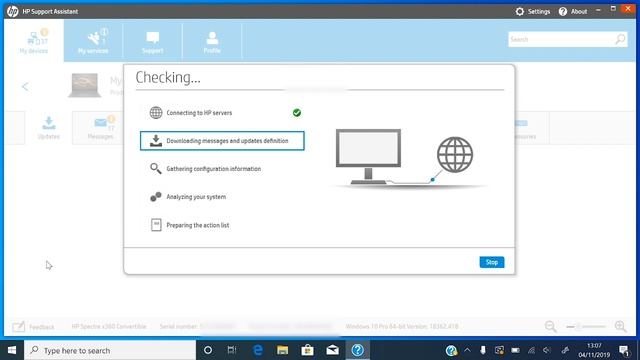Open Task View on taskbar

pos(232,350)
